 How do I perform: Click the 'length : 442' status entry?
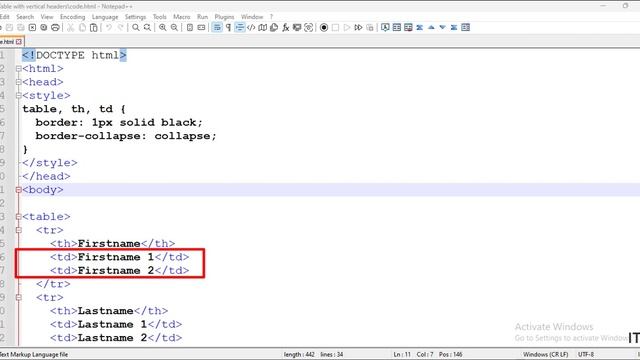coord(299,354)
